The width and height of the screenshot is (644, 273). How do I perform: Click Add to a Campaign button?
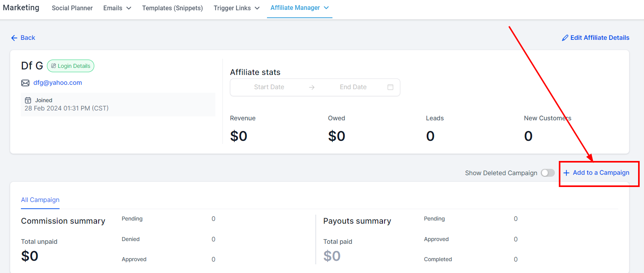pyautogui.click(x=596, y=173)
